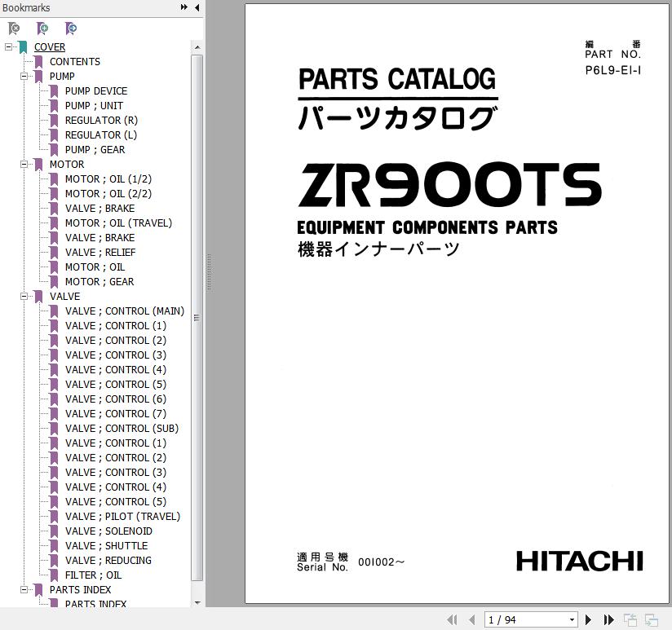Open VALVE ; CONTROL (SUB) bookmark
Viewport: 672px width, 630px height.
pos(122,428)
